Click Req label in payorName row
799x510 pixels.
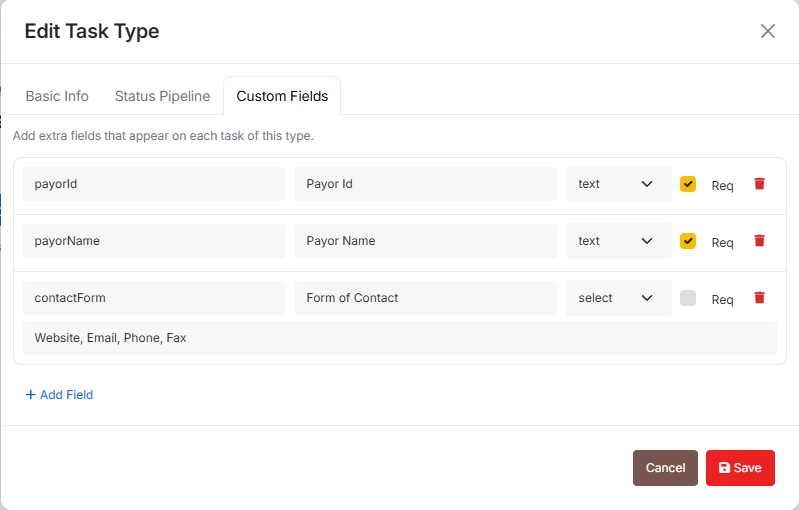pos(722,243)
